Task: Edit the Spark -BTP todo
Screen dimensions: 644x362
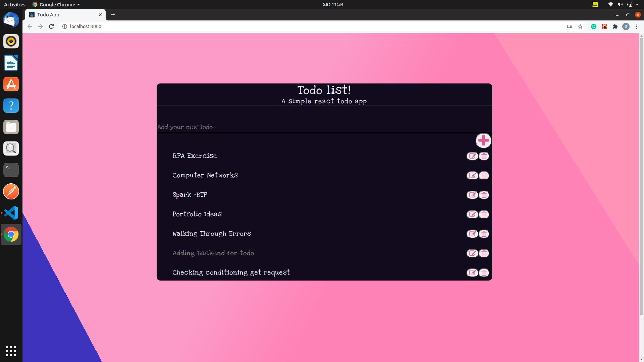Action: tap(472, 195)
